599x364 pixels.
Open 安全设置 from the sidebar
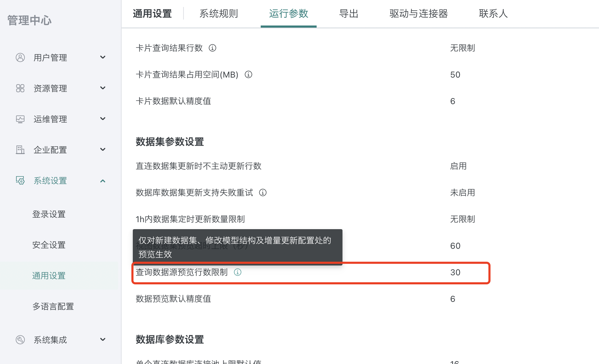coord(49,245)
